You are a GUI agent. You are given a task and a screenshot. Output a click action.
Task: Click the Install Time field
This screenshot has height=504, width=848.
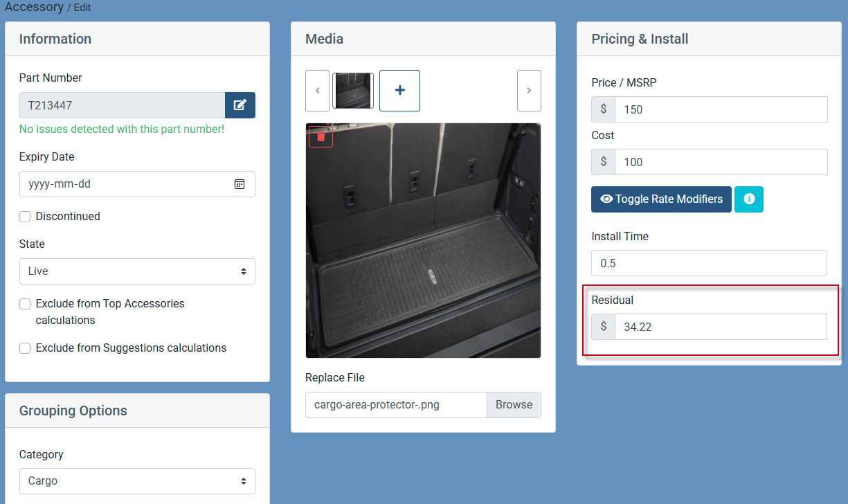coord(709,263)
